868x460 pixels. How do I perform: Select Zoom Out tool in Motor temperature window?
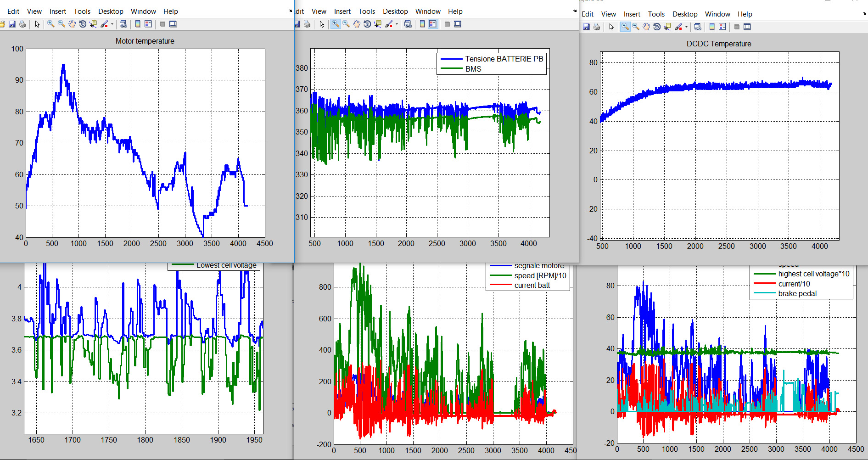[x=62, y=24]
